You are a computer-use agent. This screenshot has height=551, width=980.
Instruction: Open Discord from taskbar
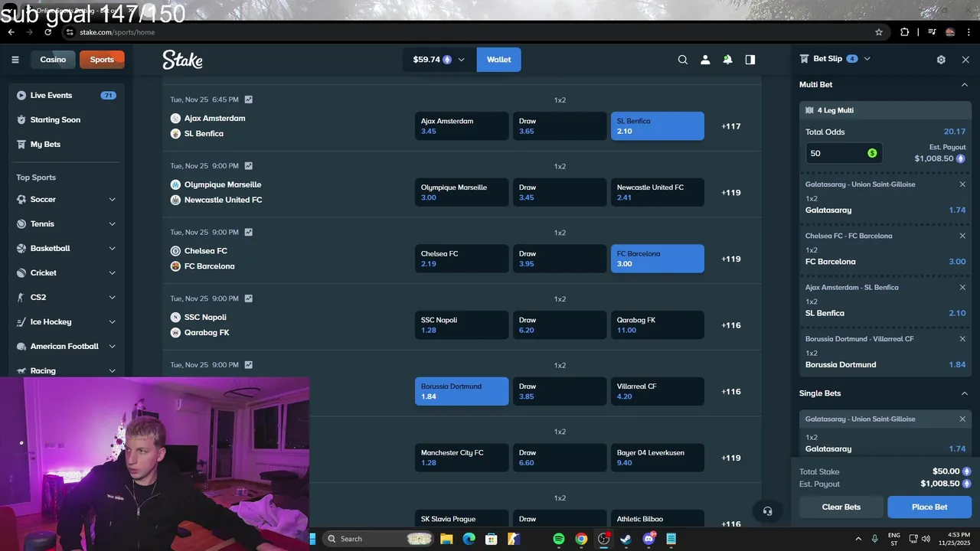648,539
